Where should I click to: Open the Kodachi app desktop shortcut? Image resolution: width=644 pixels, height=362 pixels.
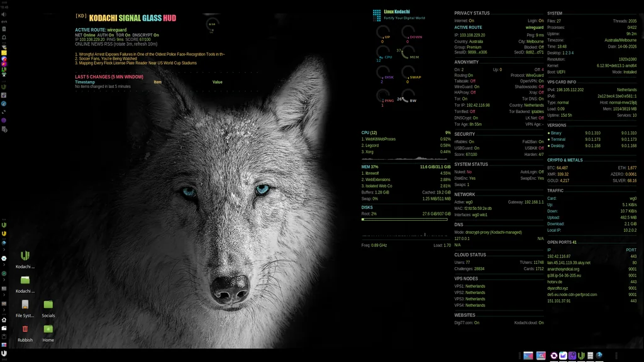25,259
